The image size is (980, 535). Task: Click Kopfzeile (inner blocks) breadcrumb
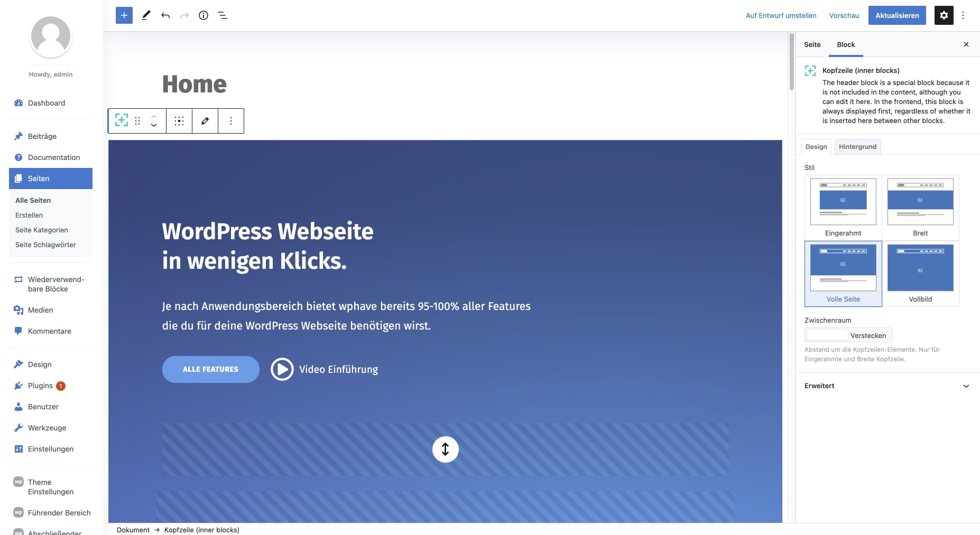201,530
